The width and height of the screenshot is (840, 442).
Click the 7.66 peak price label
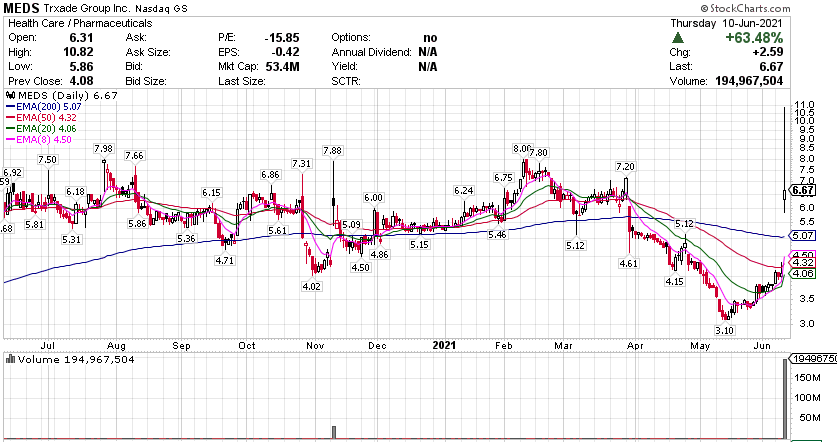pyautogui.click(x=134, y=155)
